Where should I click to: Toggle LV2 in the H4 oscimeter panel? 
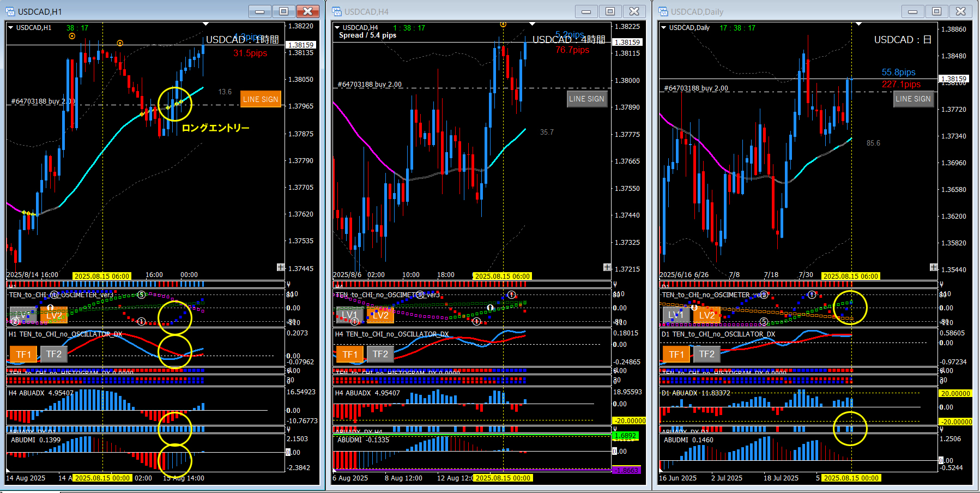click(380, 315)
